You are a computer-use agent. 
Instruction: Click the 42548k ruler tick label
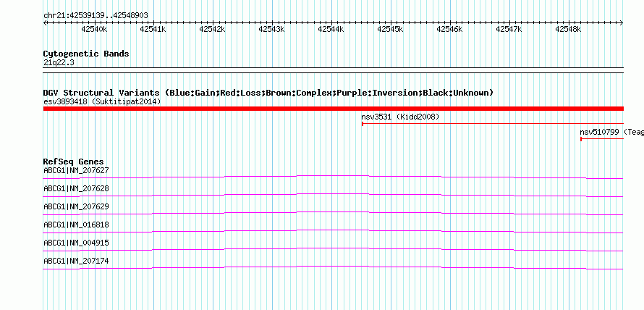(x=569, y=29)
